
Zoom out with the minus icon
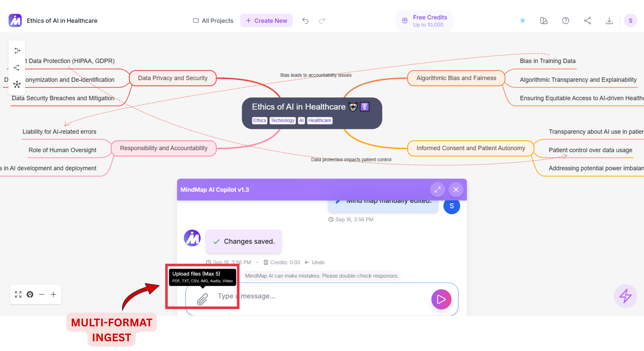coord(42,294)
